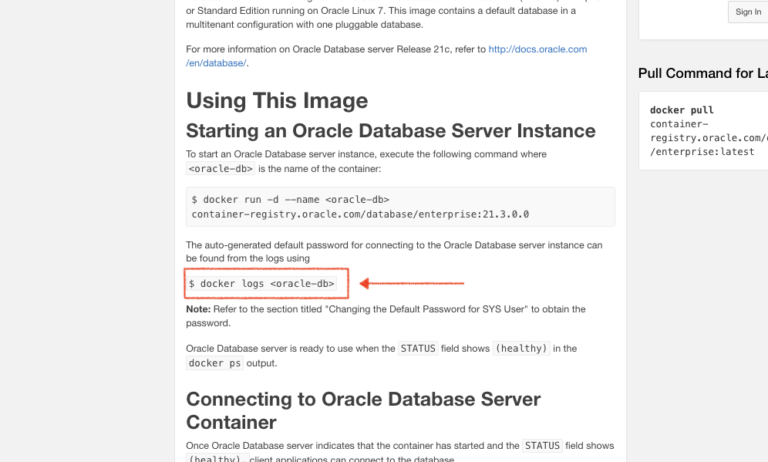Click the bold Note: label

tap(198, 309)
